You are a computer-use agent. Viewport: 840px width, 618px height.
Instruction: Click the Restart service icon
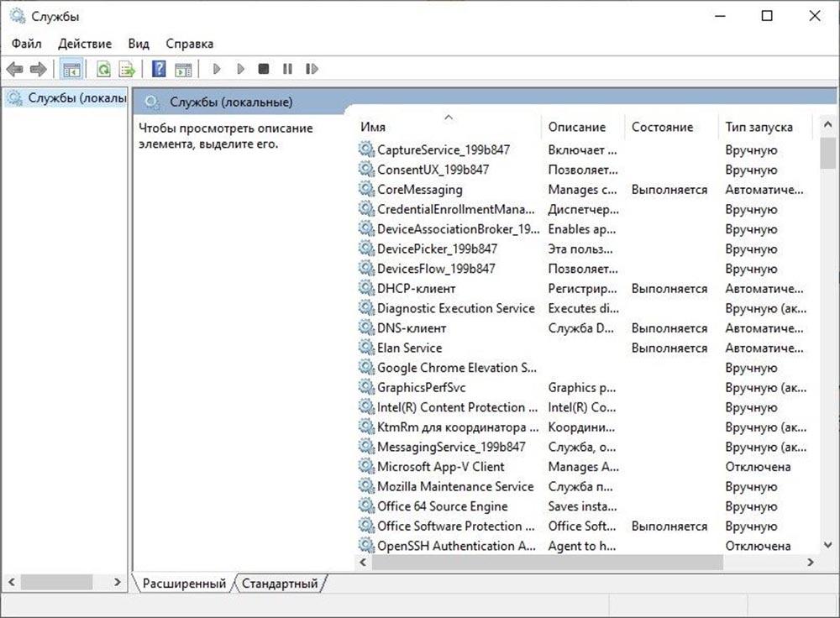312,69
